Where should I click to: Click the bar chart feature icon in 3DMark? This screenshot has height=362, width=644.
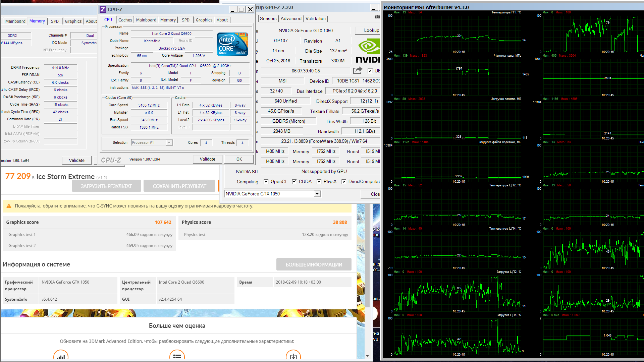point(61,356)
